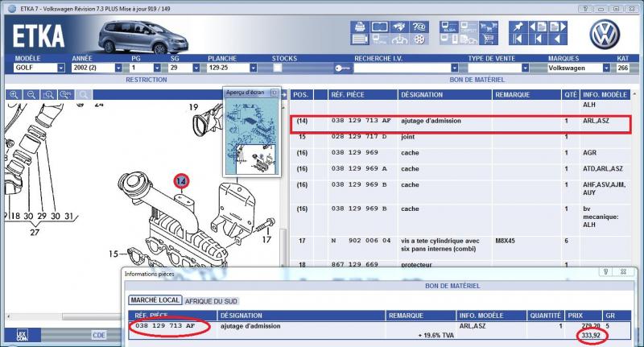Open the SG dropdown showing 29
This screenshot has width=644, height=347.
pos(196,68)
